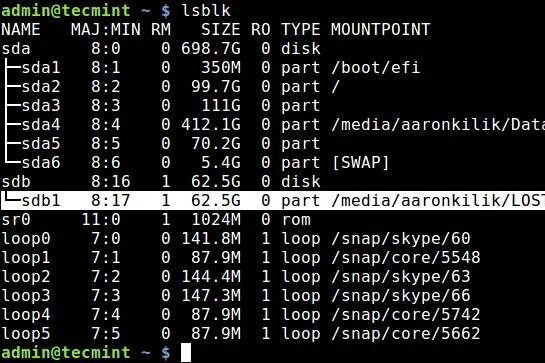Screen dimensions: 545x363
Task: Click the lsblk command text
Action: tap(206, 10)
